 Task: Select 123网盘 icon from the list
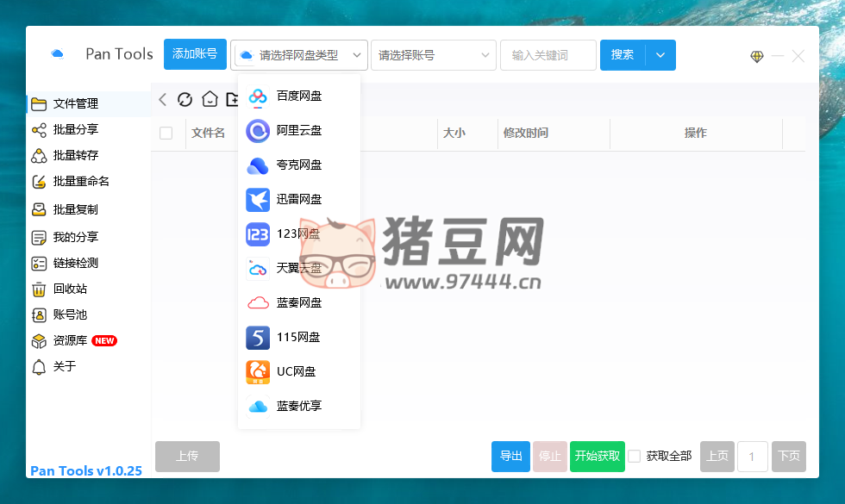[x=258, y=234]
